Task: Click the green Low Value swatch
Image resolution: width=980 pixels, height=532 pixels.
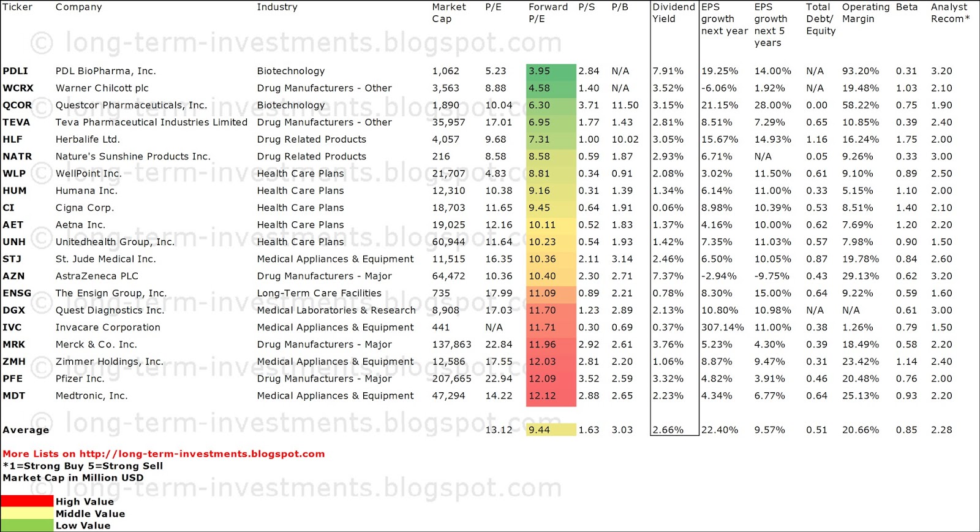Action: click(x=27, y=525)
